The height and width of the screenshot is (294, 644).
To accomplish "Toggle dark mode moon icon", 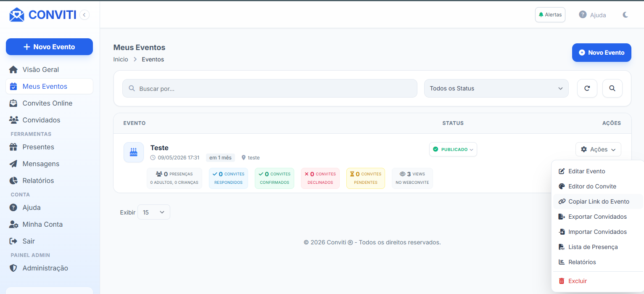I will coord(626,15).
